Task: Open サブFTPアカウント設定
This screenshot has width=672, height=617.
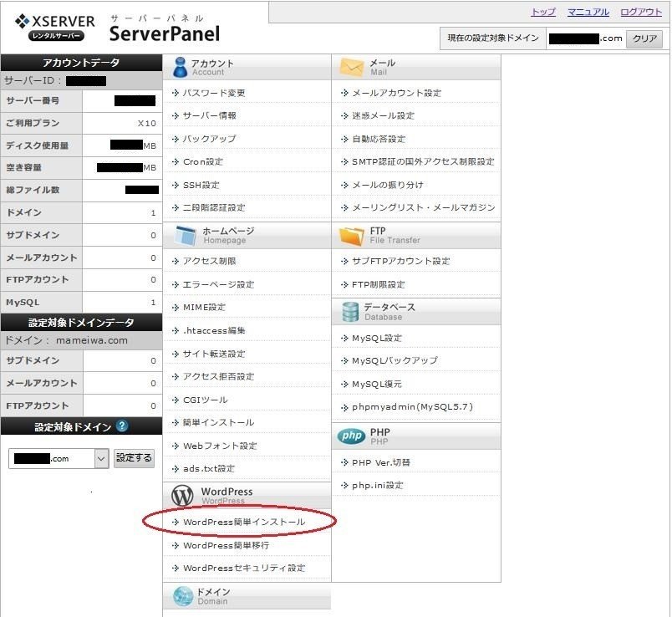Action: (x=400, y=261)
